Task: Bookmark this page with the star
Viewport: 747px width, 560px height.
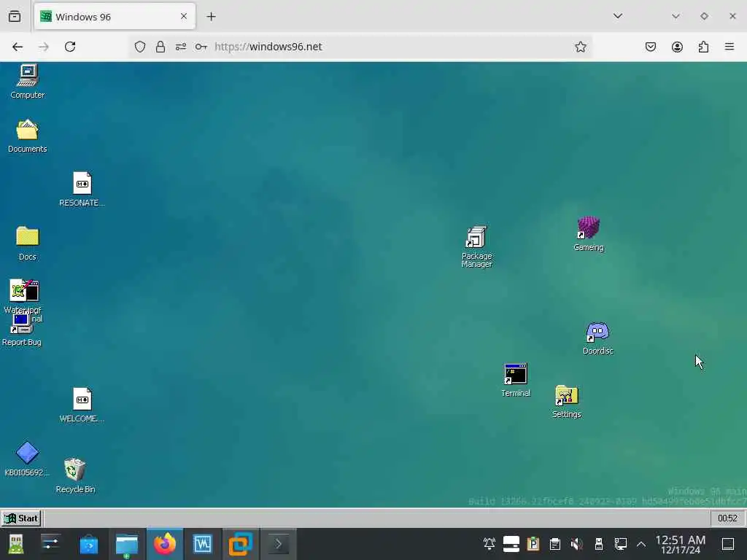Action: click(580, 47)
